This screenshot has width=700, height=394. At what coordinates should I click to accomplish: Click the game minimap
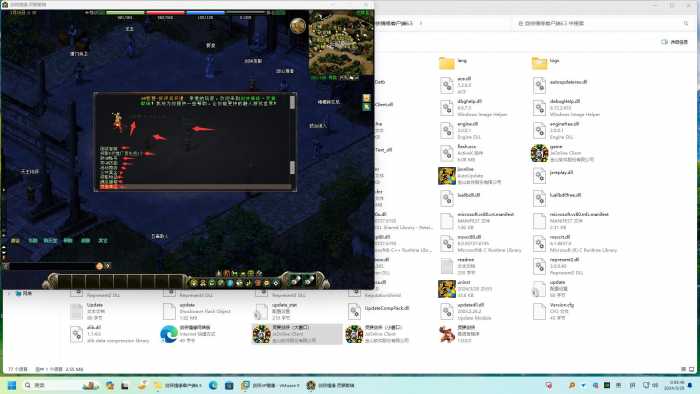[341, 42]
